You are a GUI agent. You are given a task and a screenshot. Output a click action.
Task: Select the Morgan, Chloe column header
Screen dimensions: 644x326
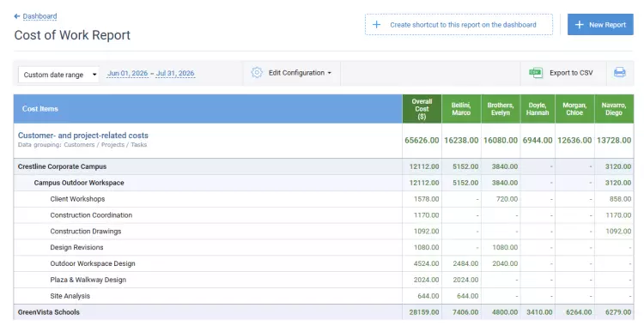coord(574,109)
